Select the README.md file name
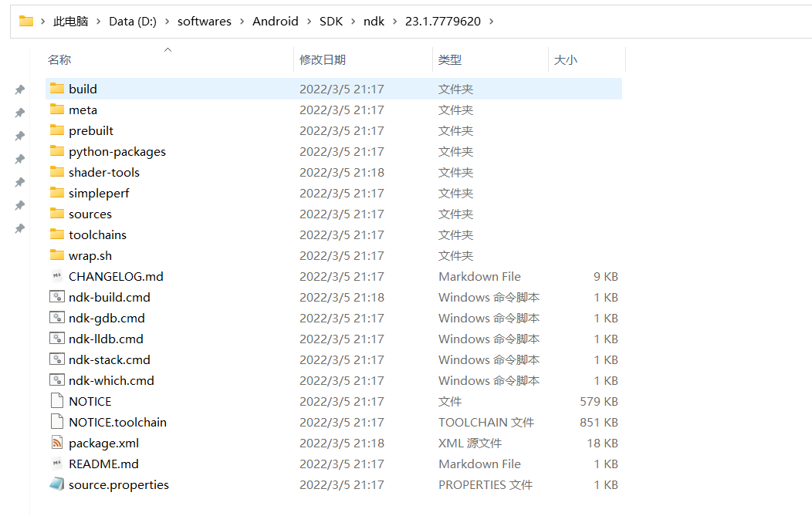 coord(103,464)
